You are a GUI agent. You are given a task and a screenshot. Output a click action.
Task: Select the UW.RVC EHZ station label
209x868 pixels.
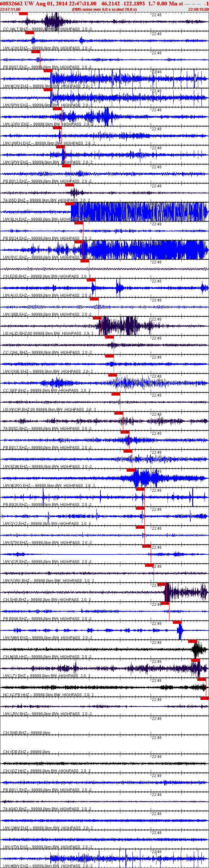pos(47,257)
